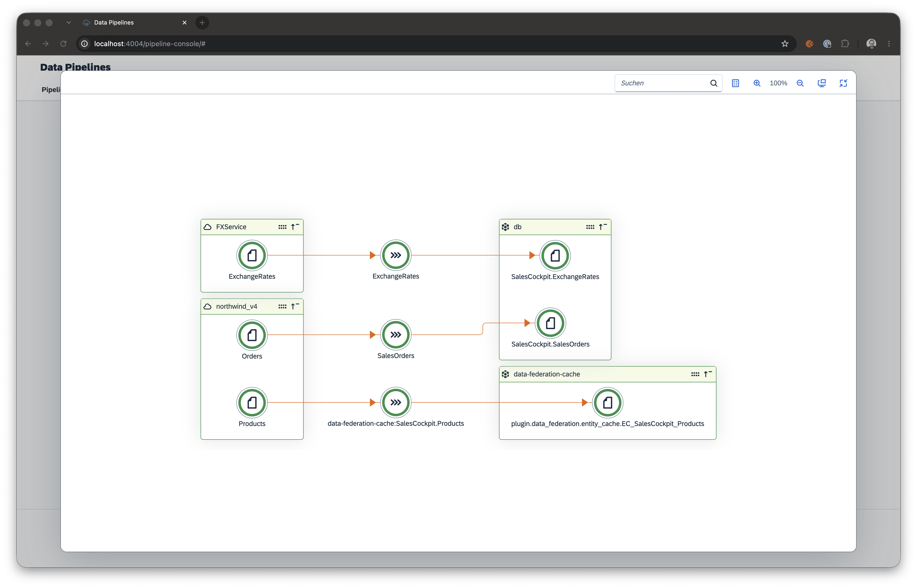
Task: Click the site information icon in address bar
Action: pyautogui.click(x=84, y=43)
